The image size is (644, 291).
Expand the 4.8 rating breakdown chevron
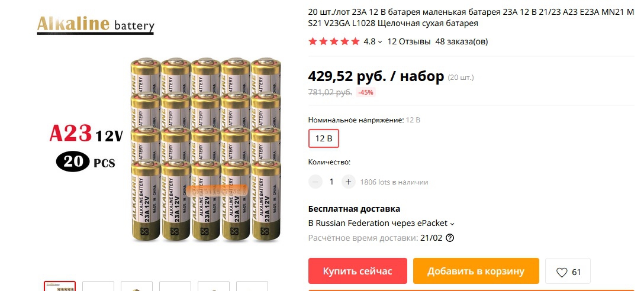380,42
